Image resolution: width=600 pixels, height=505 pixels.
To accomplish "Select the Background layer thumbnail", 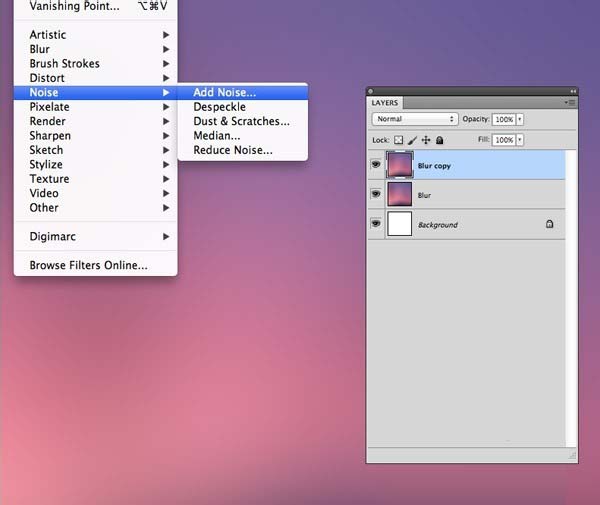I will [399, 224].
